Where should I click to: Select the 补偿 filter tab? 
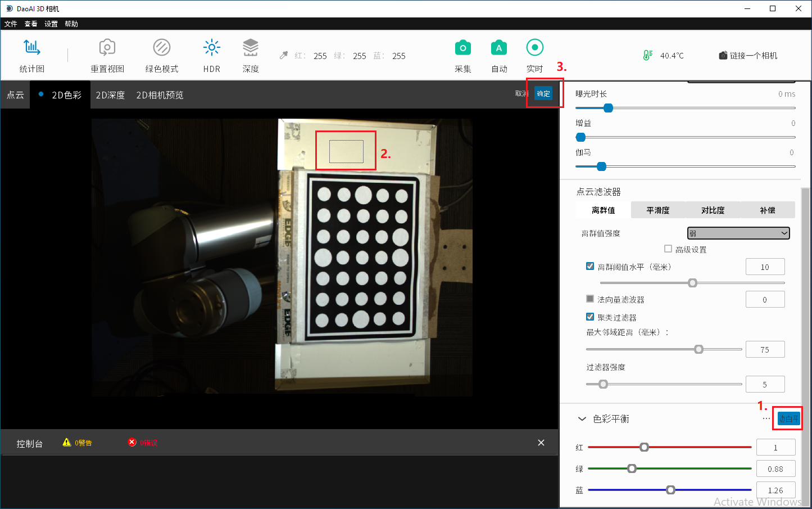[768, 210]
